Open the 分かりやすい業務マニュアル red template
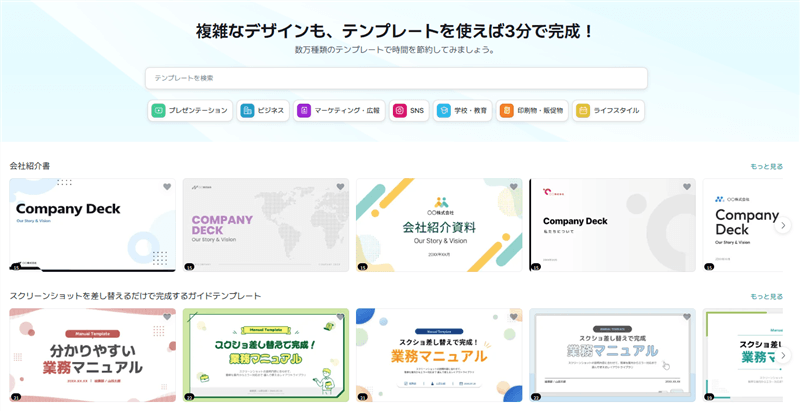 92,355
